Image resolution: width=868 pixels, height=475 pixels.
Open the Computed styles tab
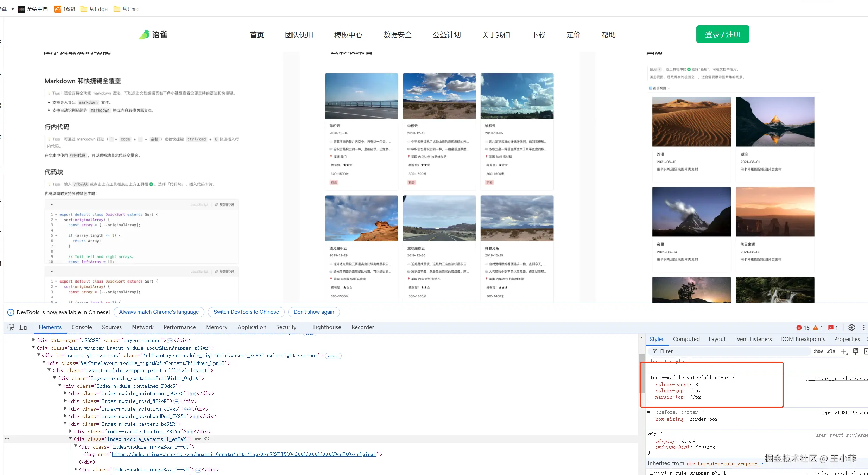686,339
